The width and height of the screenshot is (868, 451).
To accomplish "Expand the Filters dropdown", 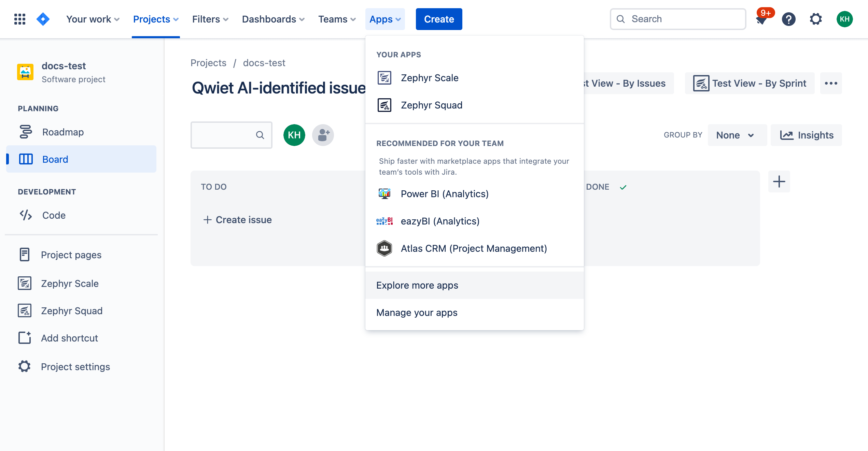I will click(x=210, y=19).
